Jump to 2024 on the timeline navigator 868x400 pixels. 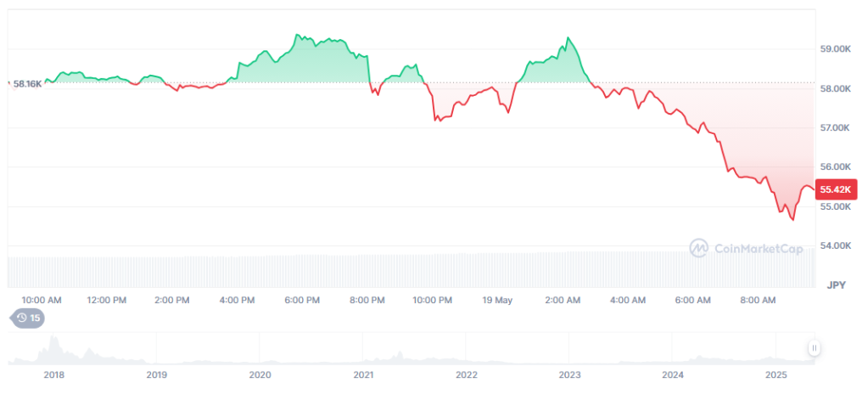(x=673, y=375)
